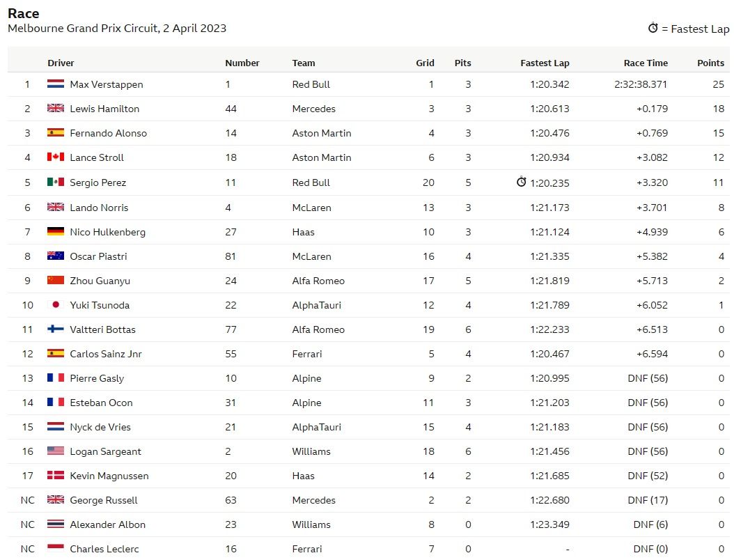734x560 pixels.
Task: Click George Russell's DNF (17) race time
Action: tap(648, 500)
